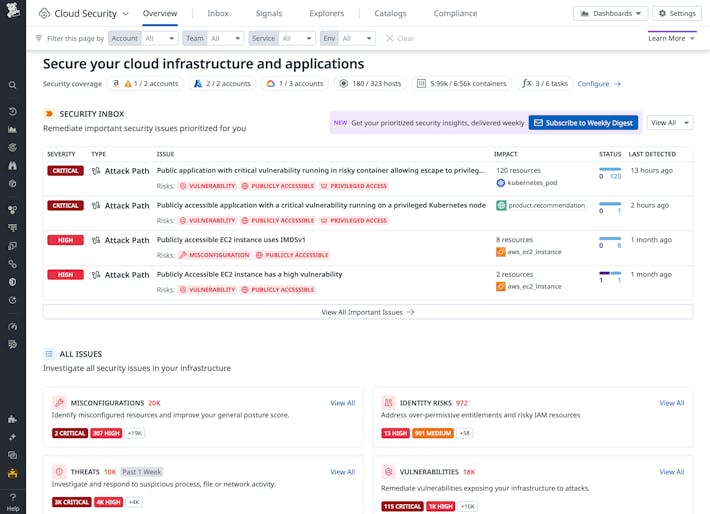The height and width of the screenshot is (514, 710).
Task: Open View All link for Misconfigurations
Action: tap(342, 403)
